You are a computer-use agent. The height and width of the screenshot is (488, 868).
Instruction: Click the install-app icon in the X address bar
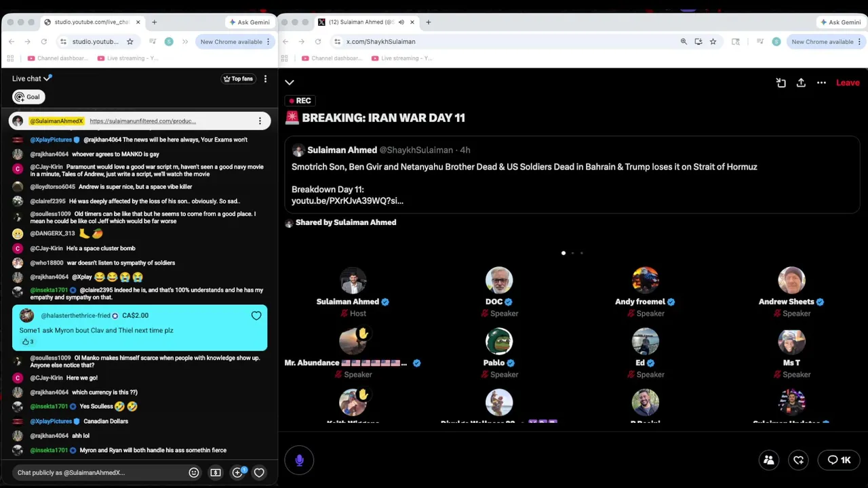coord(698,41)
